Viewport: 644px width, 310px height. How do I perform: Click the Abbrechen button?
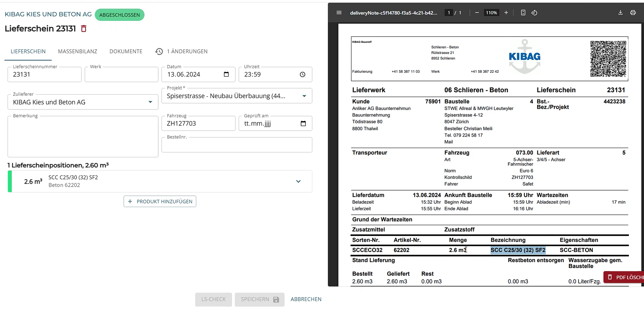(x=306, y=300)
